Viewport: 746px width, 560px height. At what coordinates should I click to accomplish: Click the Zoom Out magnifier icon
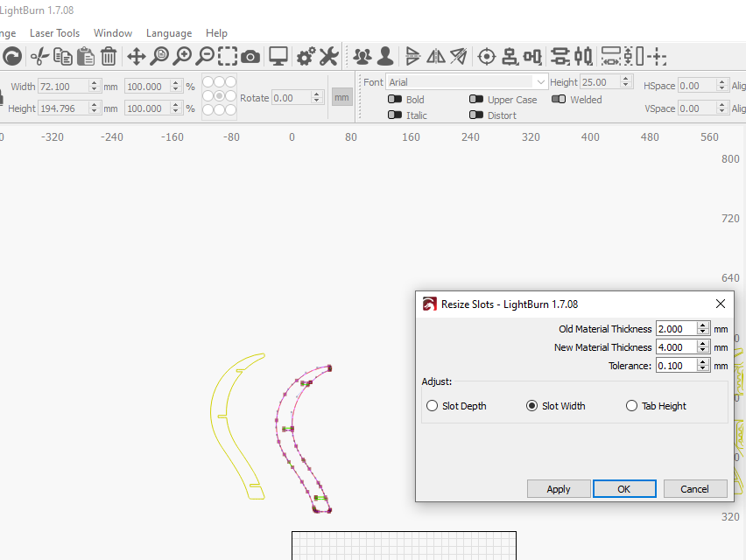pyautogui.click(x=205, y=57)
